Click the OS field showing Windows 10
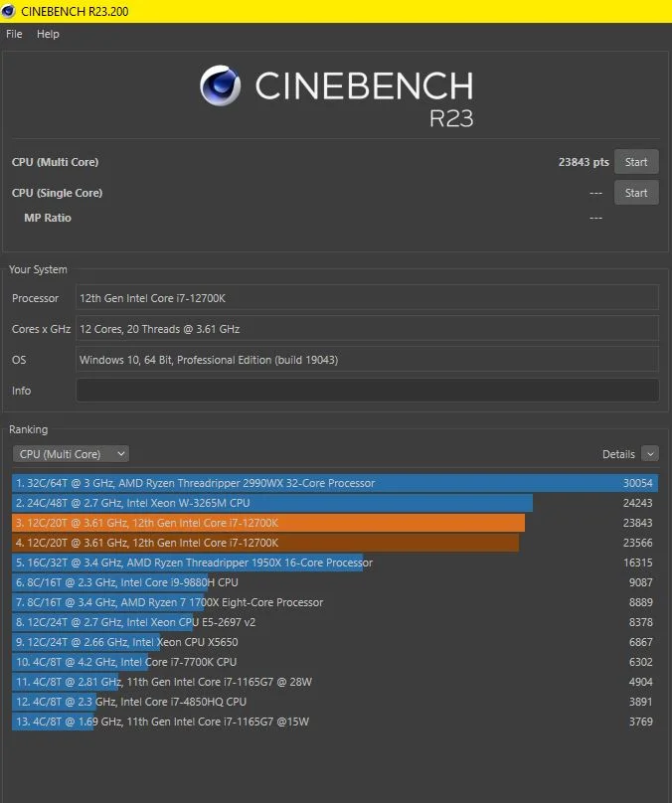Viewport: 672px width, 803px height. tap(367, 360)
